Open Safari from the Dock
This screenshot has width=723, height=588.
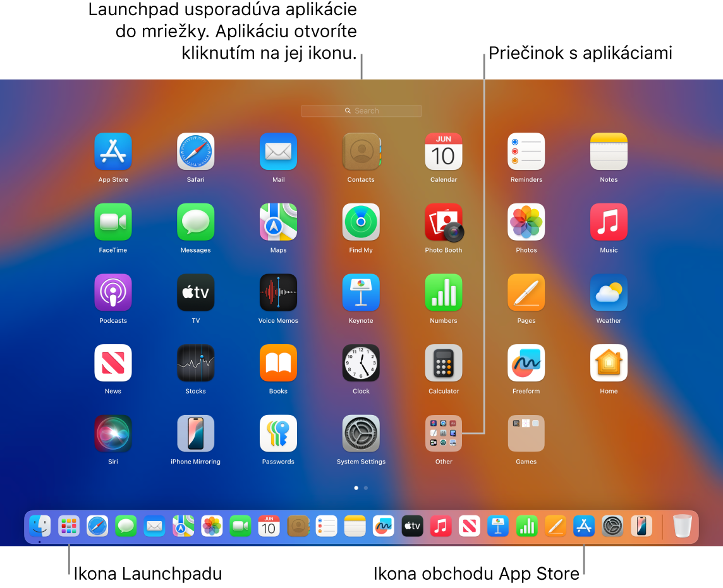pos(97,526)
